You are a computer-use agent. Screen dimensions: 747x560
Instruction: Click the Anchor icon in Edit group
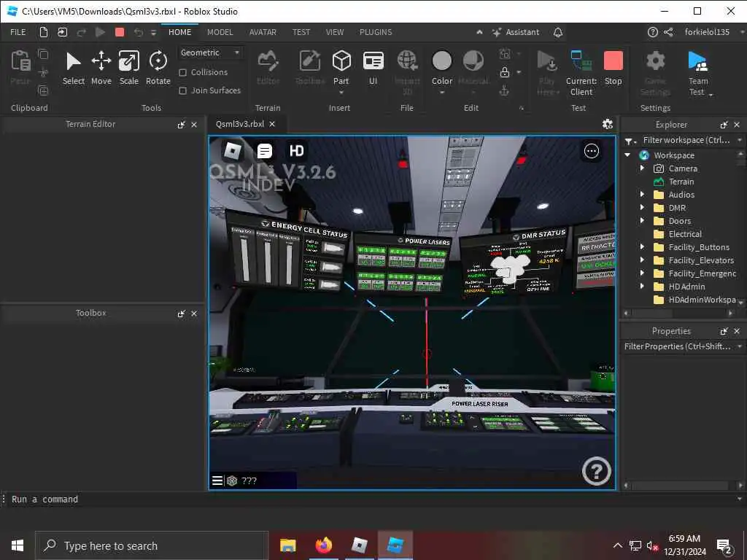[x=504, y=90]
